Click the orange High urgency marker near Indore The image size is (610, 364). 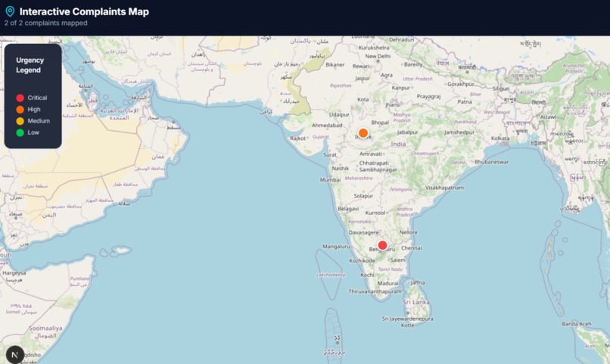click(x=363, y=133)
